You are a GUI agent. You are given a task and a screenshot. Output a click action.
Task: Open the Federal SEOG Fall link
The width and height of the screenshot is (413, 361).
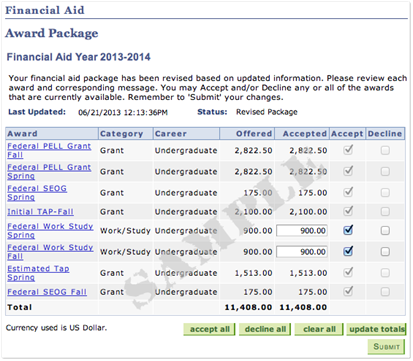click(x=47, y=292)
